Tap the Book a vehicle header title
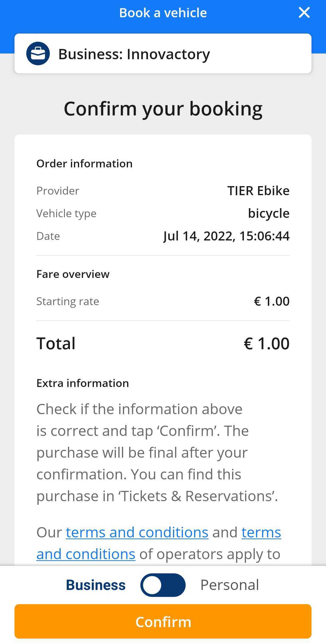Image resolution: width=326 pixels, height=644 pixels. point(163,13)
